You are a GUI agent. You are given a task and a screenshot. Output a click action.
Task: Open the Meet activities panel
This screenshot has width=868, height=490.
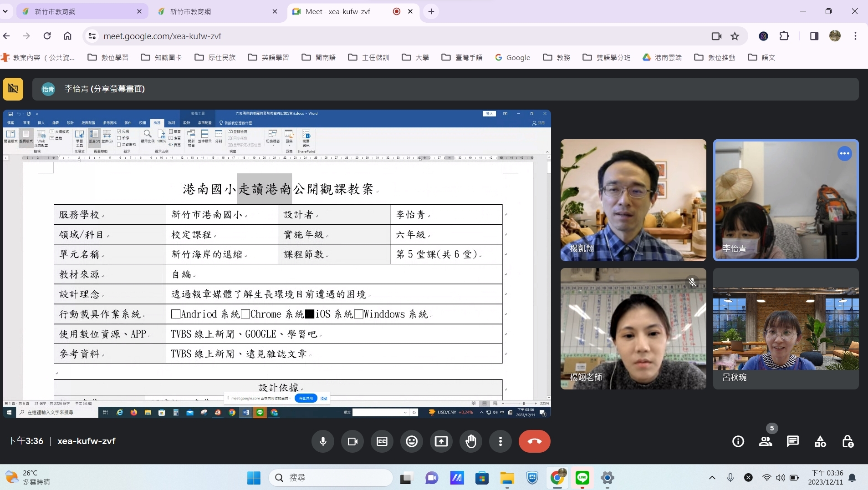(x=820, y=441)
